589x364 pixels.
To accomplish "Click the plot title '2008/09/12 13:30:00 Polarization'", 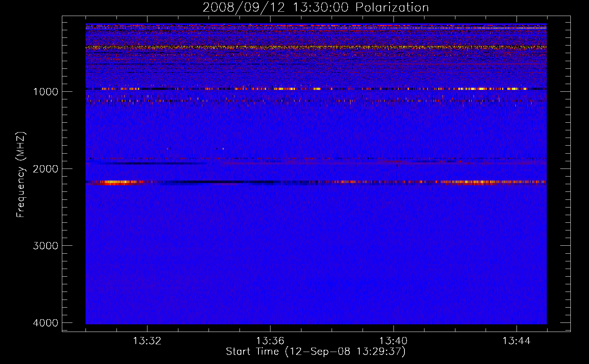I will [316, 8].
